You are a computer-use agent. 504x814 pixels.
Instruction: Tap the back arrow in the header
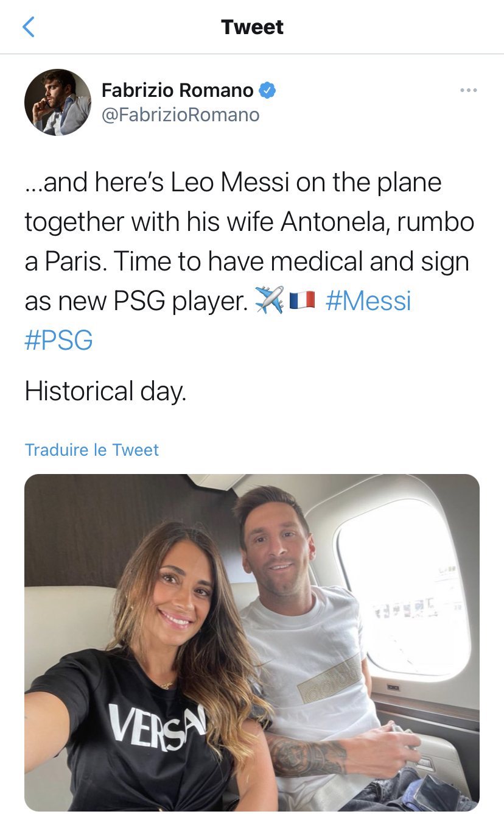tap(28, 27)
